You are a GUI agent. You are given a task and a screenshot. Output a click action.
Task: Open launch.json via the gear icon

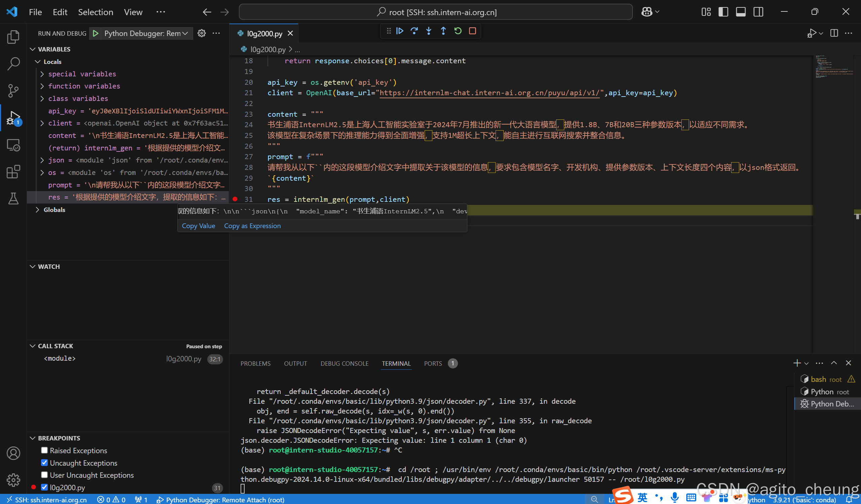[x=202, y=33]
